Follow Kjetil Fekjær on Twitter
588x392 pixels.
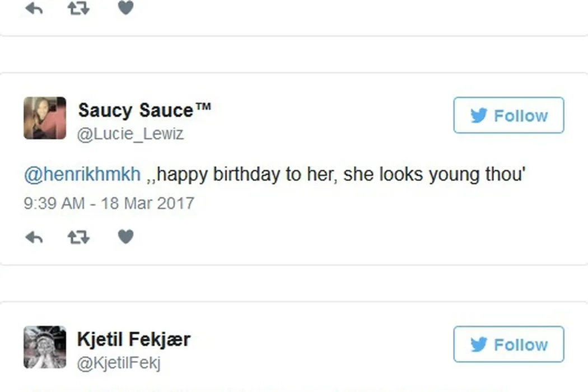pyautogui.click(x=508, y=344)
